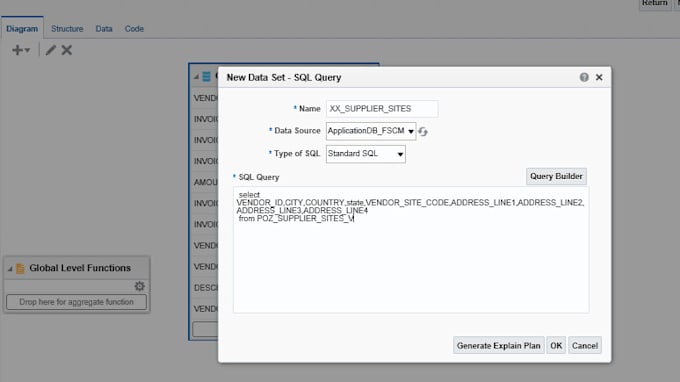680x382 pixels.
Task: Open the Data Source dropdown
Action: [x=371, y=131]
